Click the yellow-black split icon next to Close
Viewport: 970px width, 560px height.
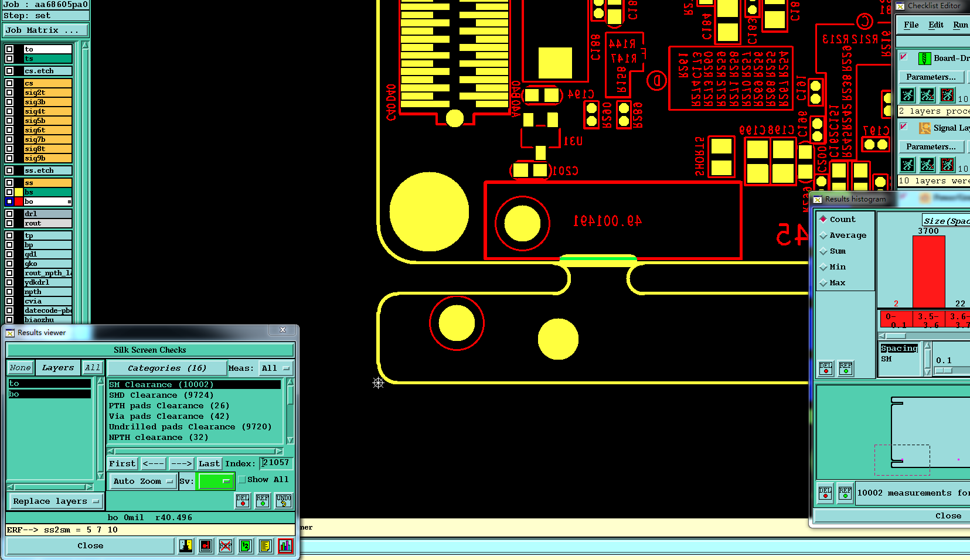[x=186, y=546]
